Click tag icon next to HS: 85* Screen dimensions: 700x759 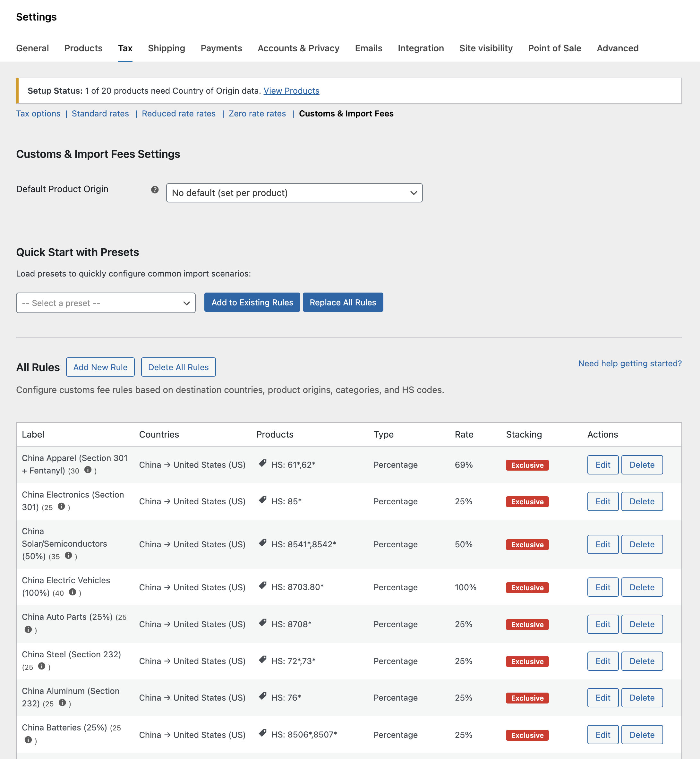tap(262, 500)
